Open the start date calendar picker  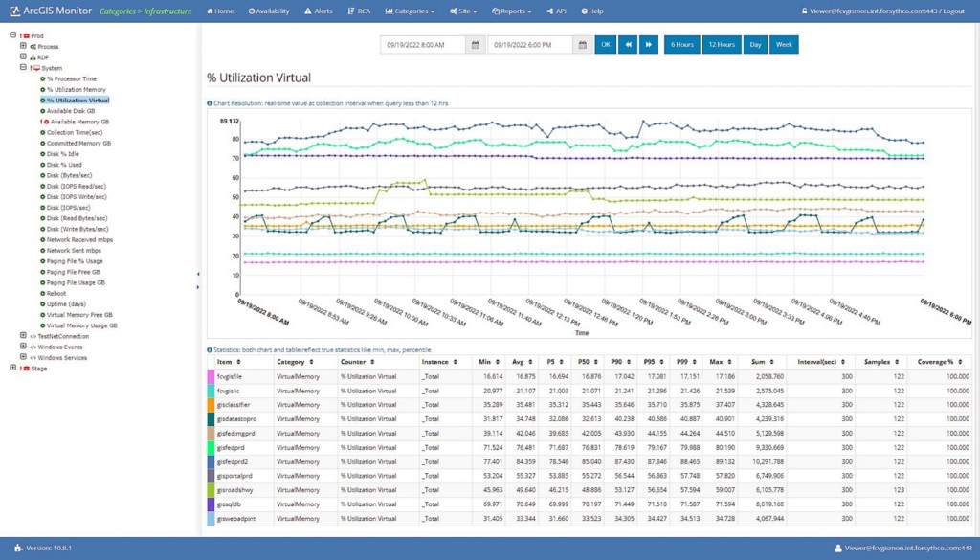476,45
